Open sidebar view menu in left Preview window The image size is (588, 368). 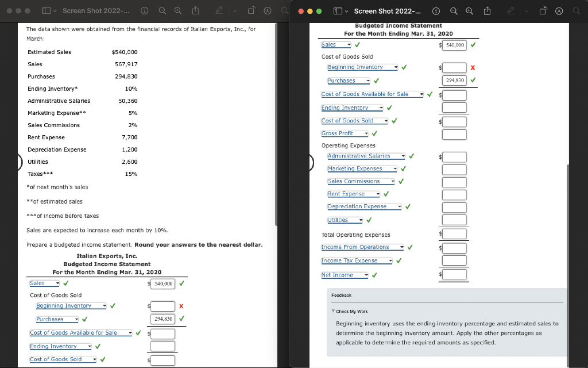[49, 11]
